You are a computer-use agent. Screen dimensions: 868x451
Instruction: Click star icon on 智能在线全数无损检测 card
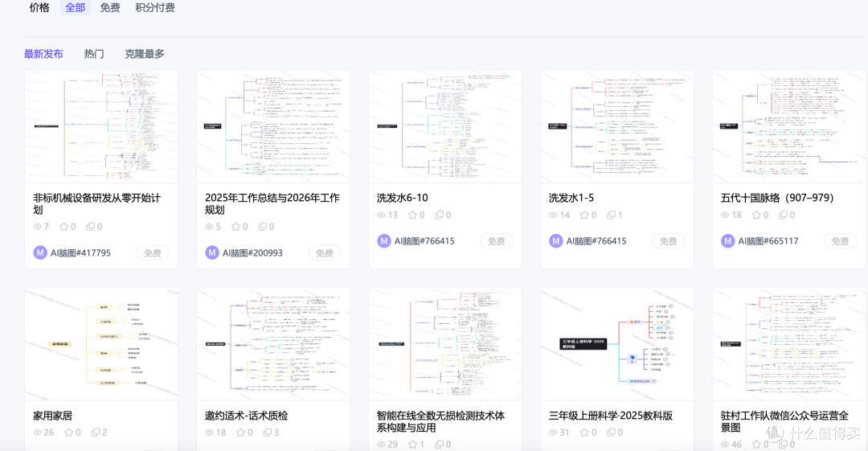click(412, 445)
